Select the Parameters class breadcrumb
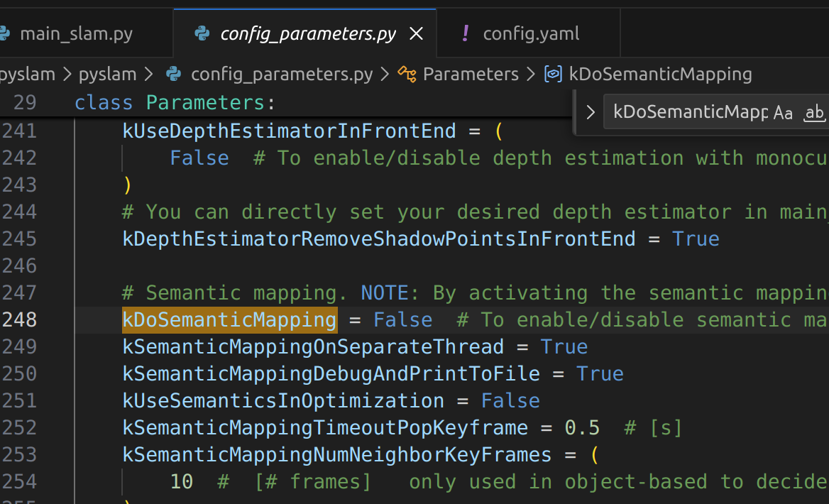The height and width of the screenshot is (504, 829). coord(471,74)
